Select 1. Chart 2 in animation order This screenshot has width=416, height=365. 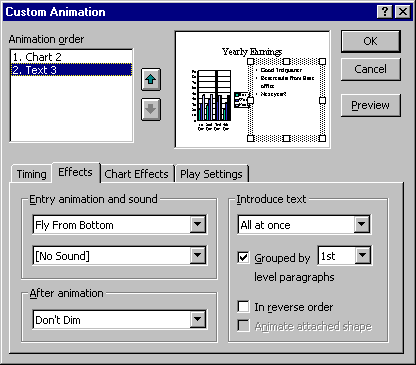pos(71,57)
